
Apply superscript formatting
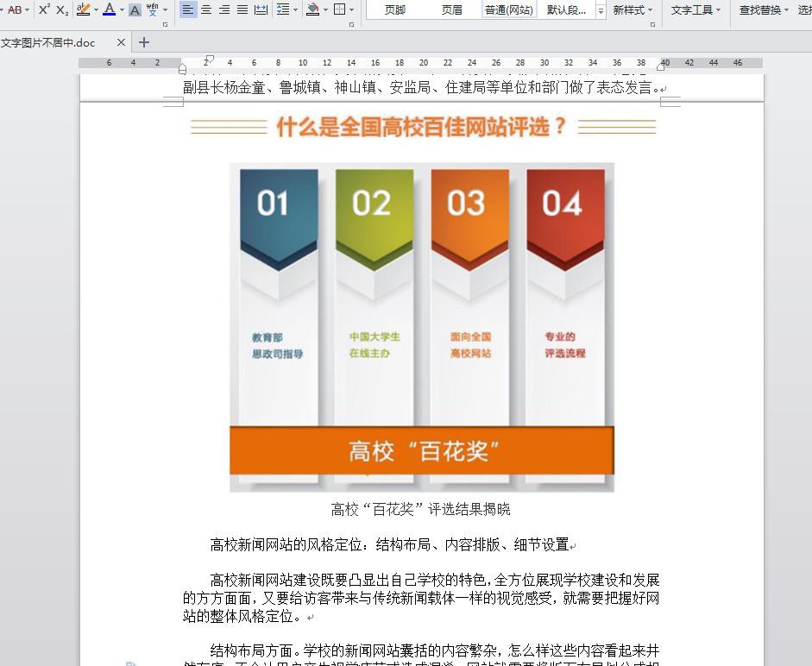tap(44, 9)
